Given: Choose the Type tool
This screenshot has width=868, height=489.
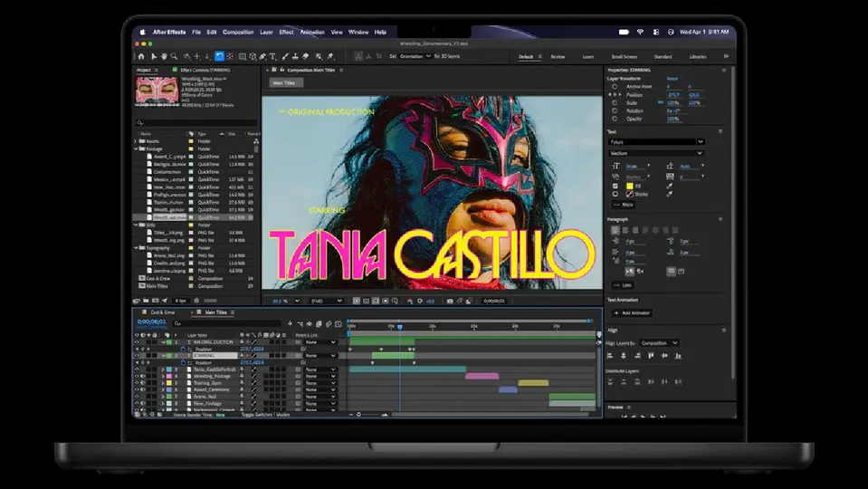Looking at the screenshot, I should (x=272, y=56).
